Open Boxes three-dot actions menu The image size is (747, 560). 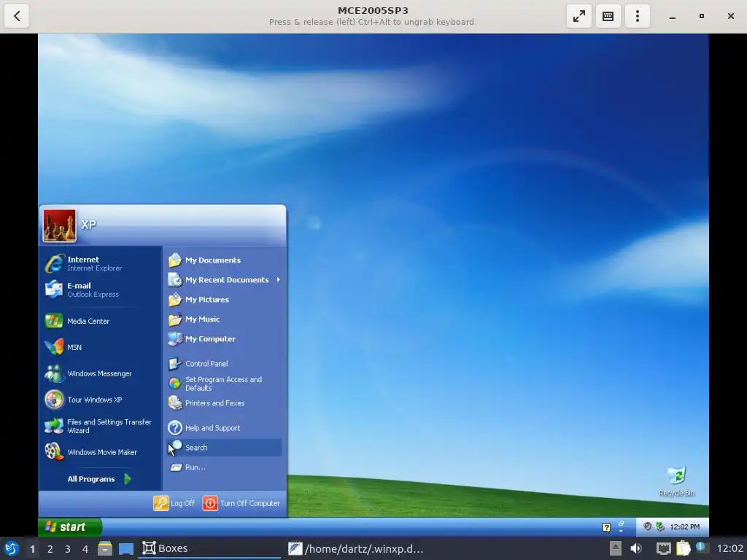click(x=638, y=16)
